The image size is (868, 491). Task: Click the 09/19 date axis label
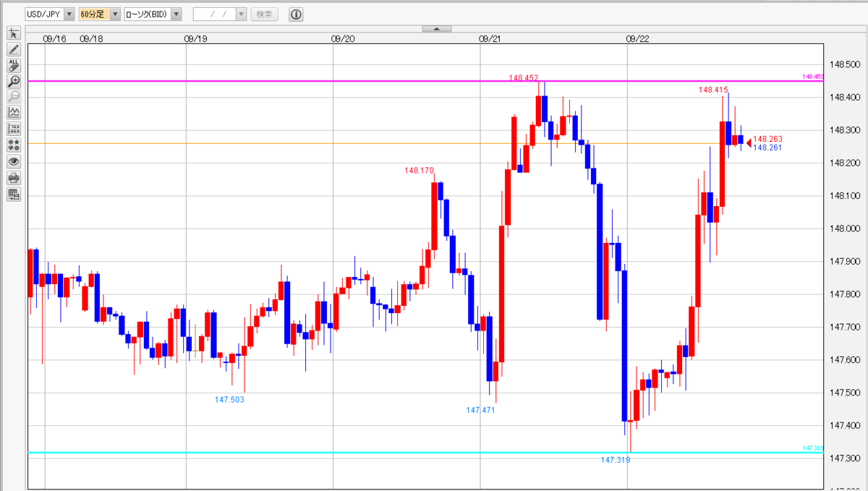point(196,39)
